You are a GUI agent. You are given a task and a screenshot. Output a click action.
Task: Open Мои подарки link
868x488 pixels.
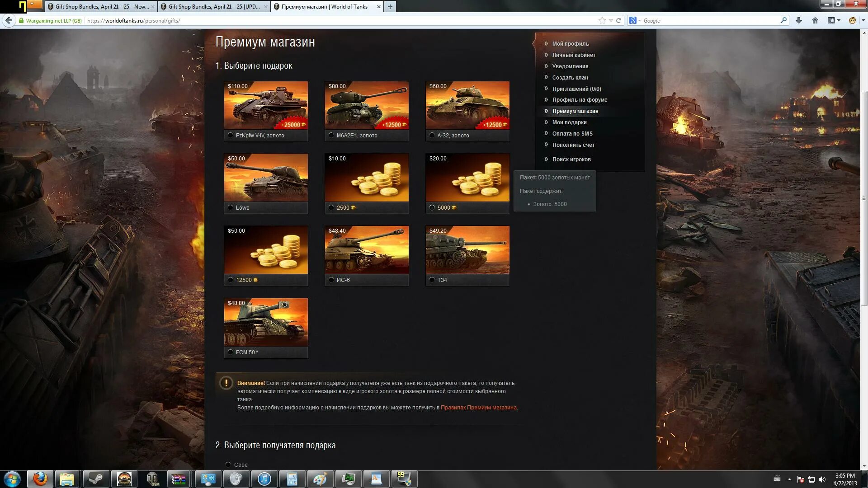(569, 122)
